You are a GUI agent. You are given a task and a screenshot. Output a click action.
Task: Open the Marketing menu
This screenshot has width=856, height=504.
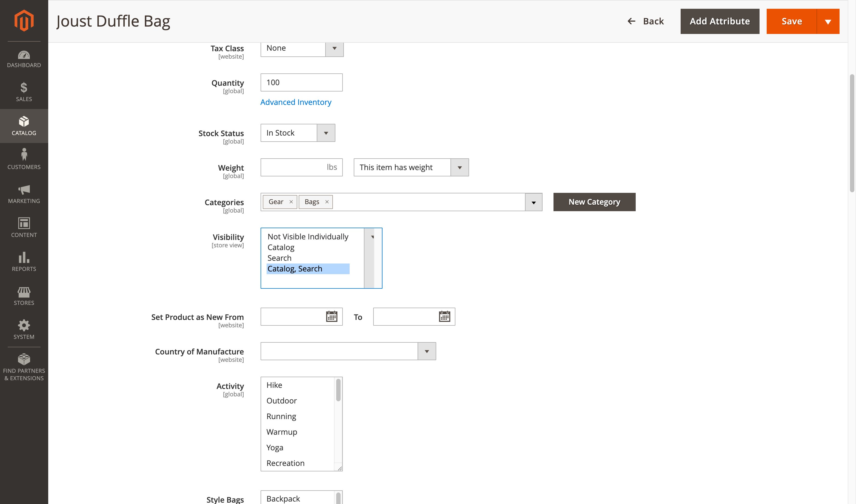click(x=24, y=194)
